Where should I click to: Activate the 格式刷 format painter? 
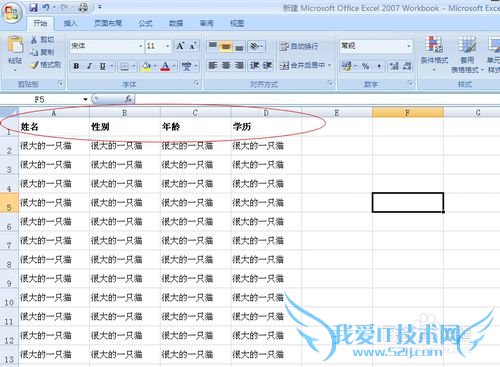(x=46, y=65)
